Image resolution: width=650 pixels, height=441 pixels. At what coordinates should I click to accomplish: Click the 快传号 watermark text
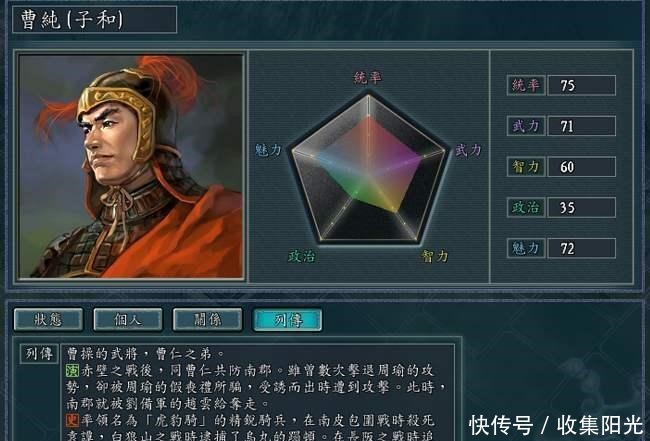pyautogui.click(x=501, y=425)
